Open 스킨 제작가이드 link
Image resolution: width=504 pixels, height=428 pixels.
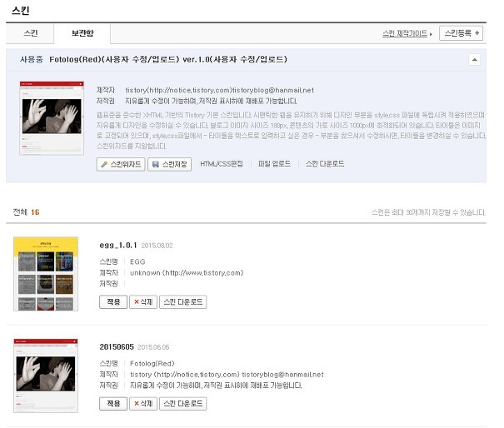point(407,33)
